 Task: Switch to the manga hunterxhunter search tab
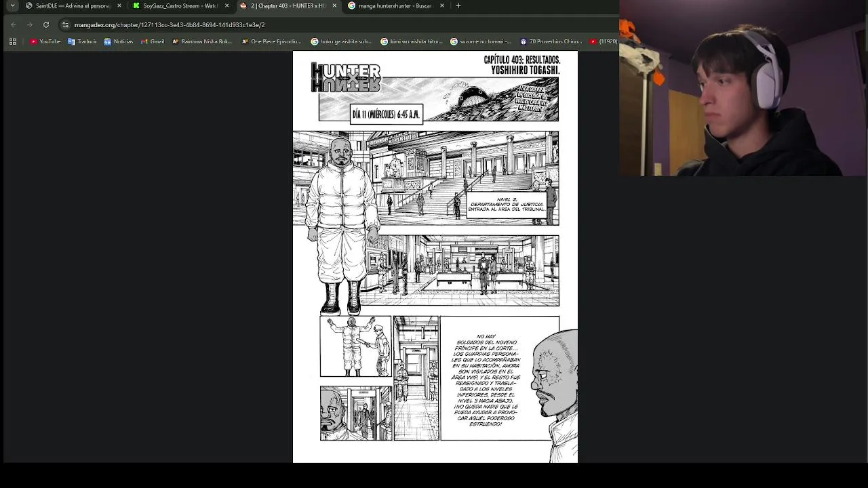395,5
